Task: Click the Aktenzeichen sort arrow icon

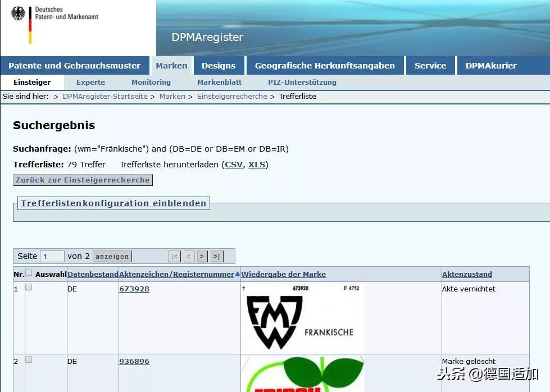Action: pos(238,274)
